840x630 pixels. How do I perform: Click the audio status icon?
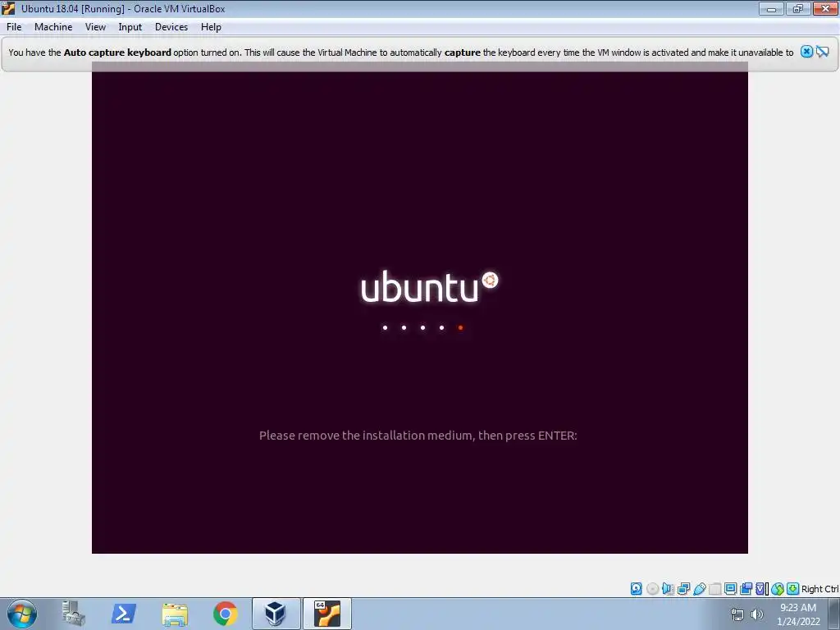point(668,589)
